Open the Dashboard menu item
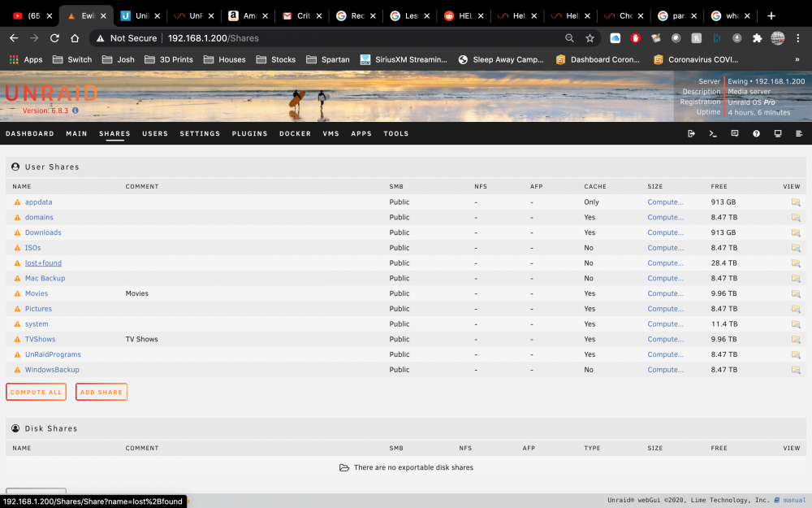The height and width of the screenshot is (508, 812). pyautogui.click(x=29, y=134)
